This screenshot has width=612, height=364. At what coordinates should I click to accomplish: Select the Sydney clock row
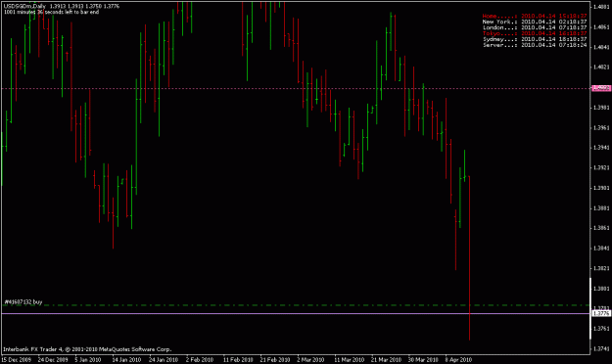(535, 39)
